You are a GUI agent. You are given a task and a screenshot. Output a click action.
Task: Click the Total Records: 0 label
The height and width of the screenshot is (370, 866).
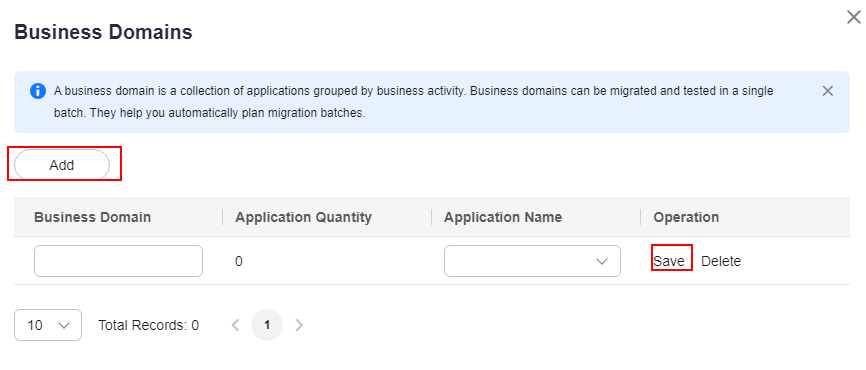[x=149, y=325]
